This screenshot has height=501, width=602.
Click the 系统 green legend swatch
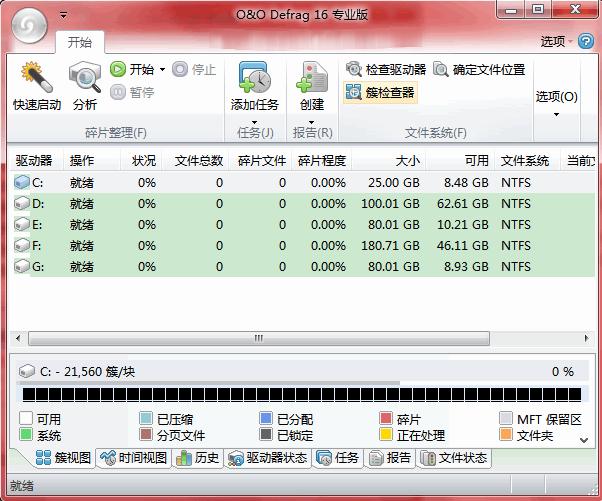click(26, 435)
